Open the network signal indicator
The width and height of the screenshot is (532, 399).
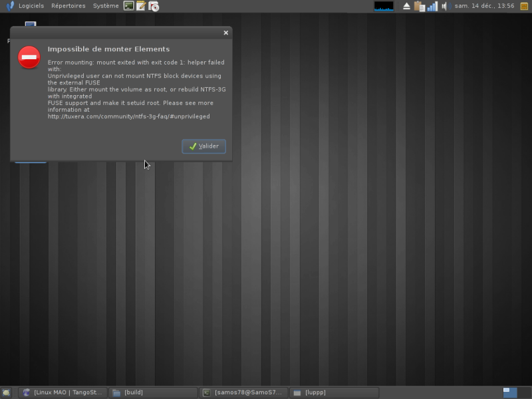[x=432, y=6]
